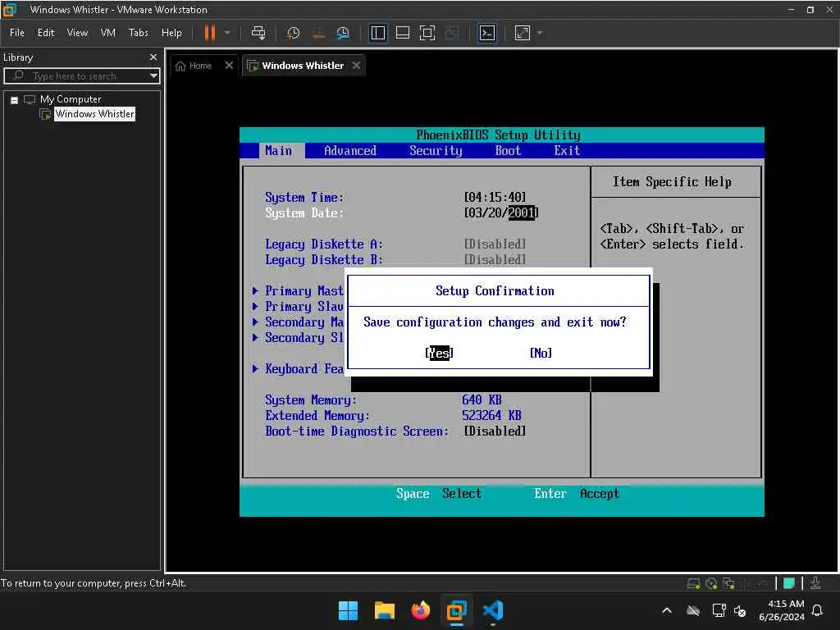This screenshot has height=630, width=840.
Task: Open the Tabs menu
Action: click(138, 33)
